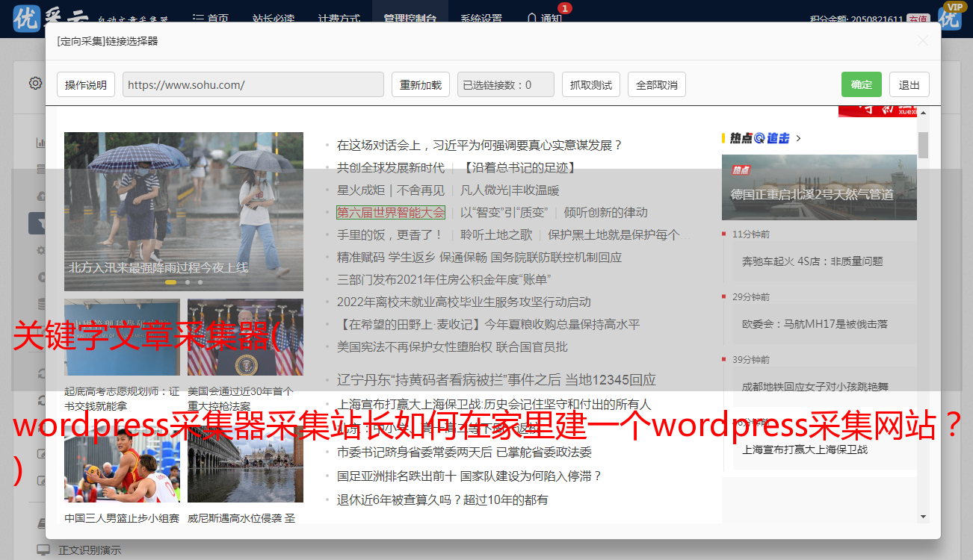
Task: Click the 凡人微光|丰收温暖 link
Action: [510, 190]
